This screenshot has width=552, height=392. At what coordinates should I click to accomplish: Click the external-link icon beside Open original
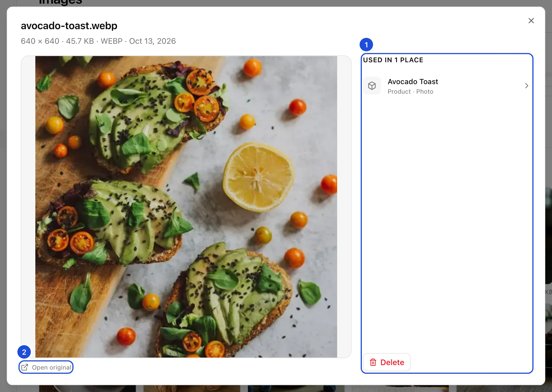point(25,367)
